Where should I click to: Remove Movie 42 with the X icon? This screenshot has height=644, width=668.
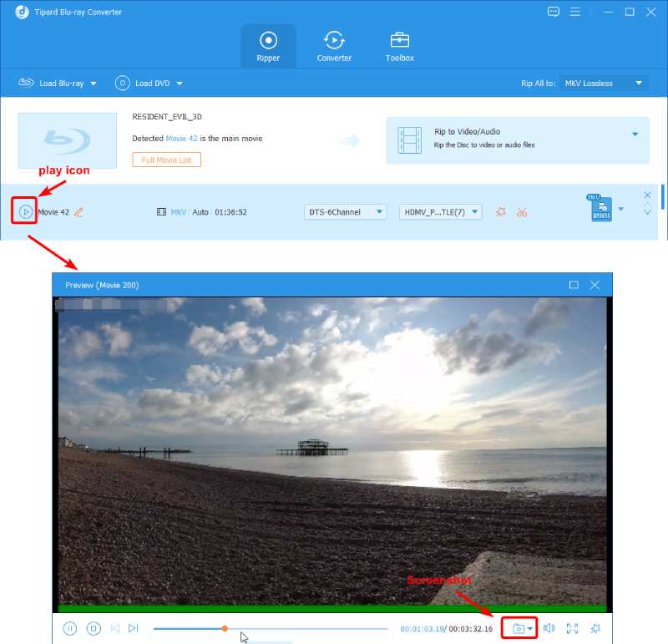click(647, 195)
